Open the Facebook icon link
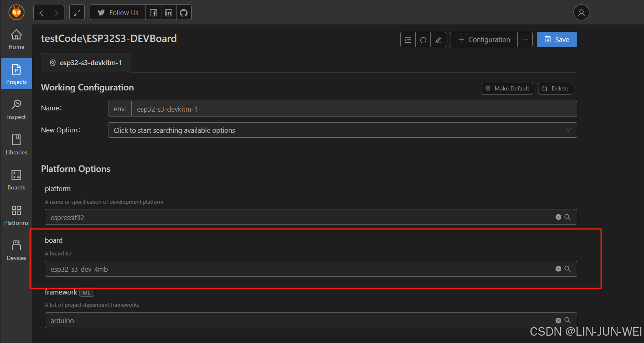Screen dimensions: 644x343 (154, 13)
